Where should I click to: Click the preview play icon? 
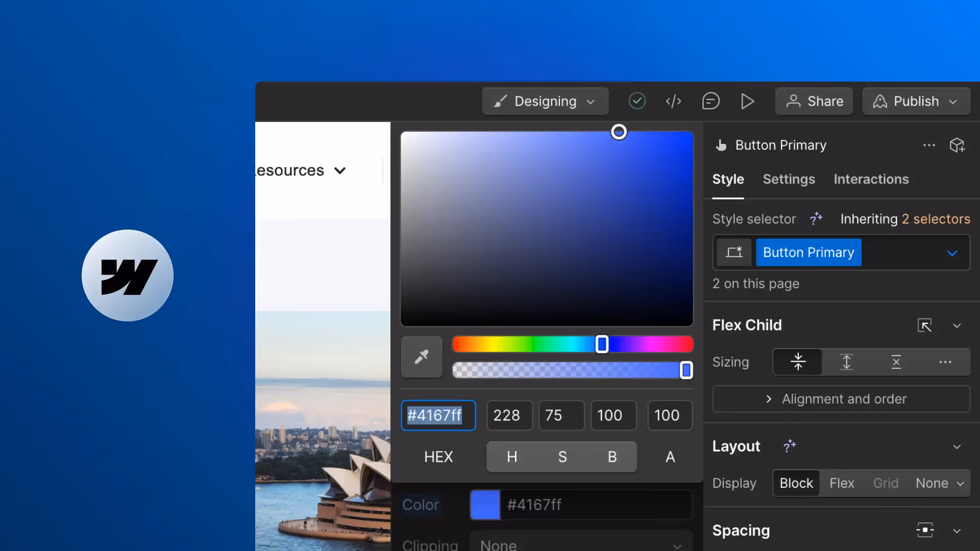tap(747, 102)
